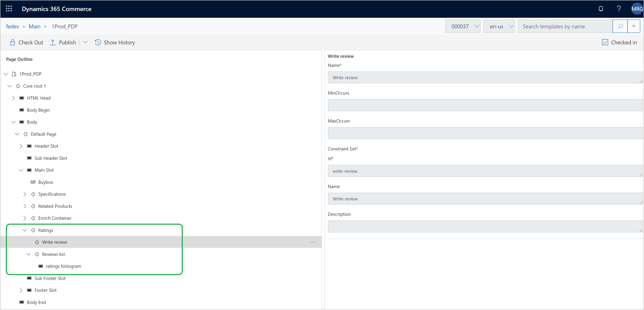The height and width of the screenshot is (310, 644).
Task: Click the Publish icon button
Action: point(53,42)
